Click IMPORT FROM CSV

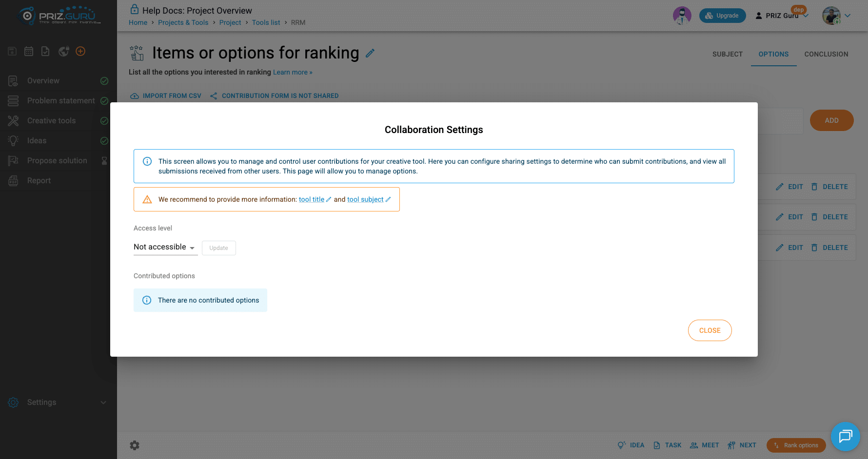point(166,96)
